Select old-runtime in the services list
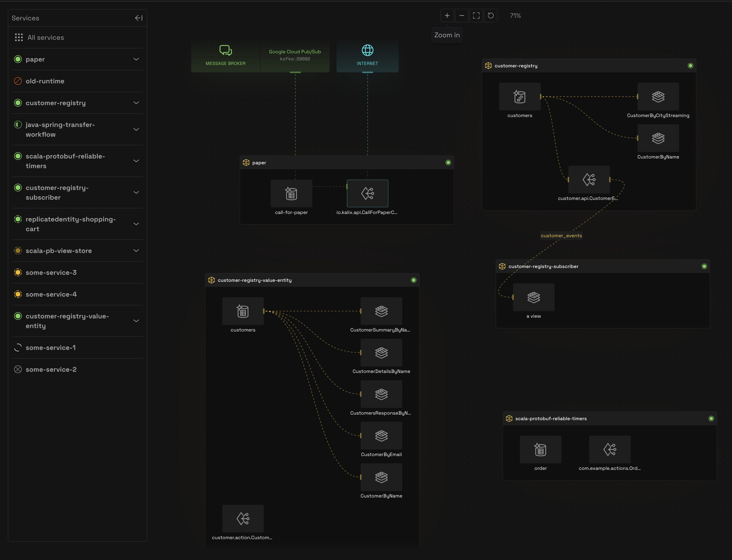Screen dimensions: 732x560 click(45, 81)
